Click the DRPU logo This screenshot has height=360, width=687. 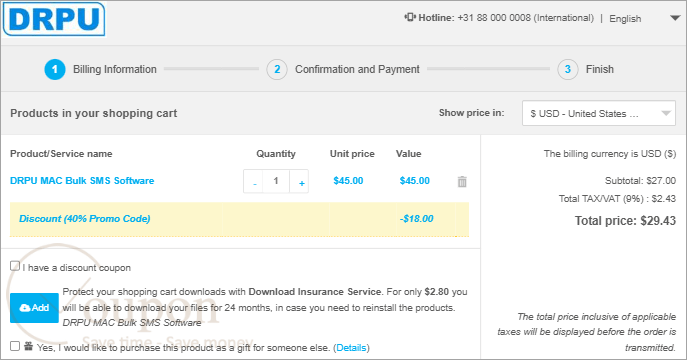[x=54, y=19]
